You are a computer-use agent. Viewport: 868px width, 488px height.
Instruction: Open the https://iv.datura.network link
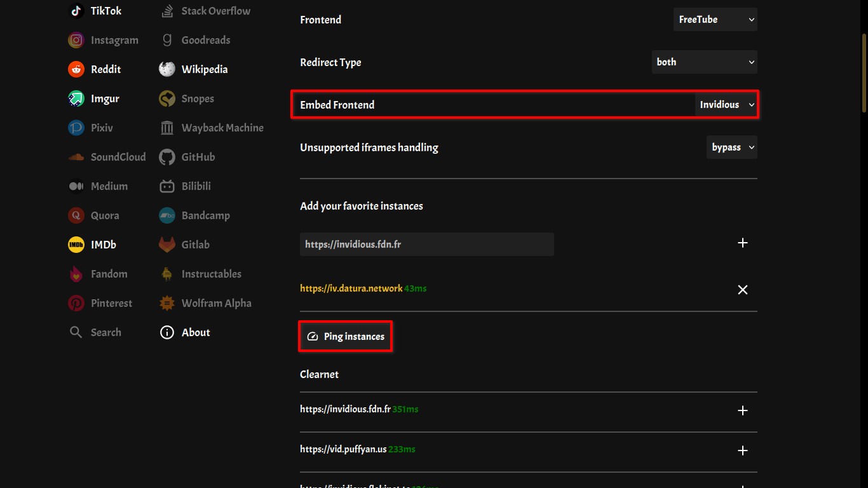(351, 288)
